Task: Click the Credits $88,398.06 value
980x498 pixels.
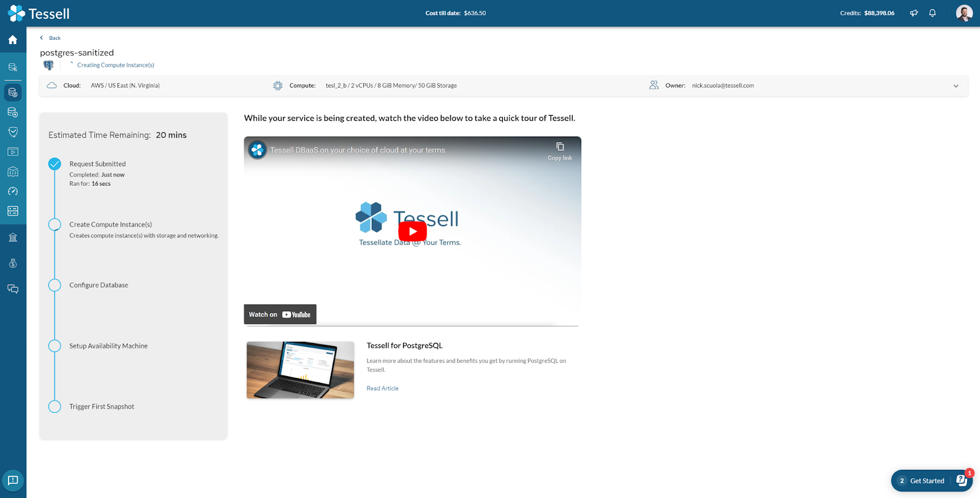Action: pyautogui.click(x=879, y=13)
